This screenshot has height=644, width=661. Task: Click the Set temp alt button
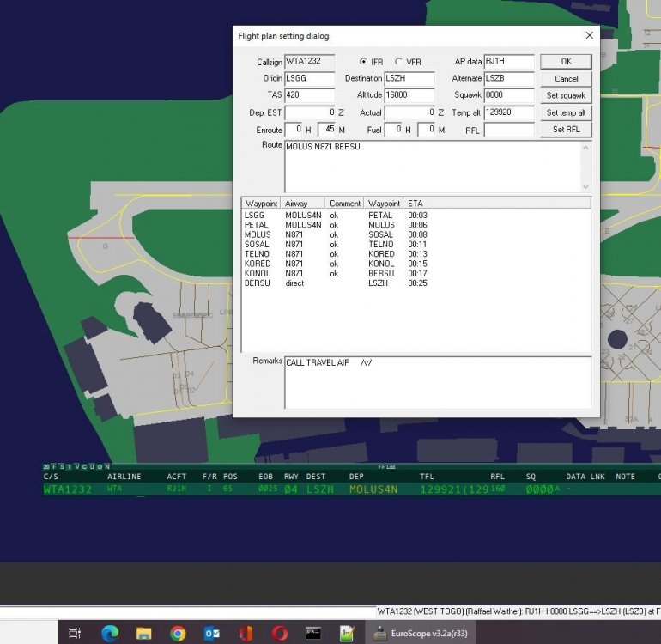click(565, 112)
